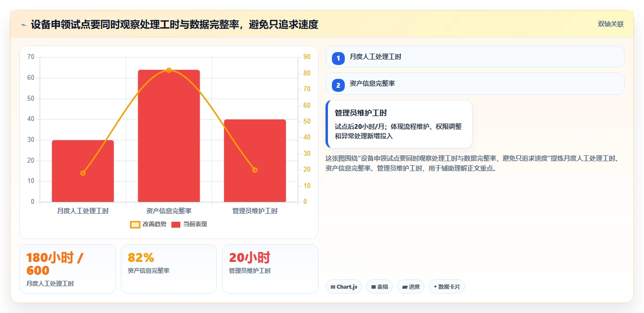Click the 月度人工处理工时 x-axis label
This screenshot has width=644, height=313.
83,211
